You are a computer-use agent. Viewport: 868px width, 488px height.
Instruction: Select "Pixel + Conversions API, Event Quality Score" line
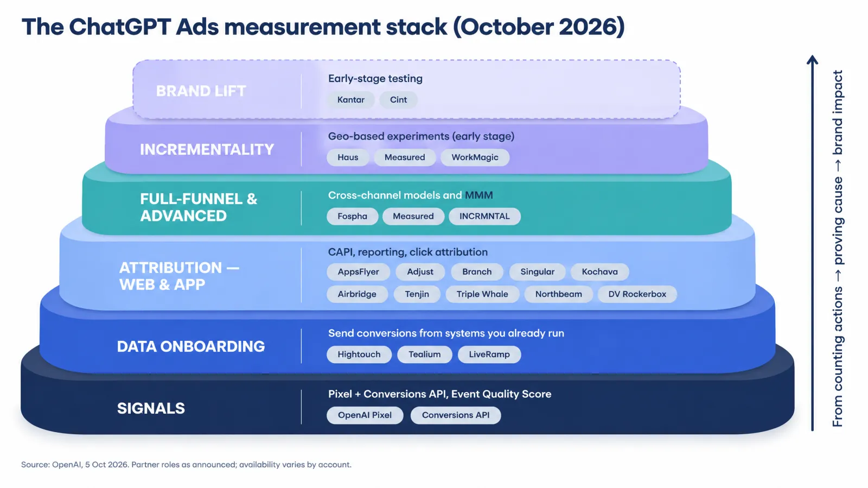[x=439, y=394]
